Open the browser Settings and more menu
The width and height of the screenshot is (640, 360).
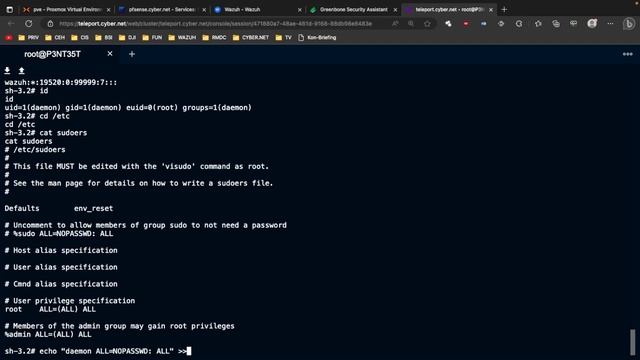[x=610, y=24]
